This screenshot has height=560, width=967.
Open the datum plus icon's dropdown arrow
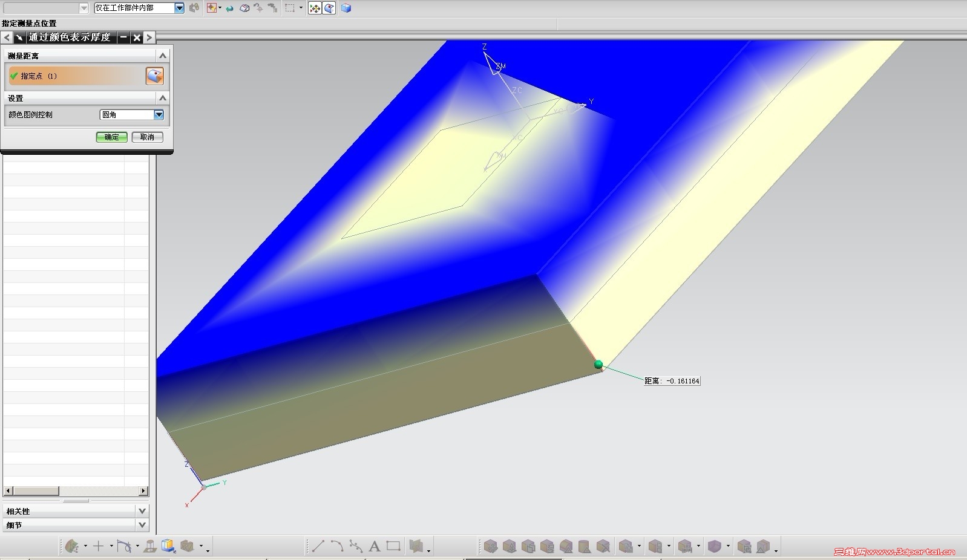point(111,547)
